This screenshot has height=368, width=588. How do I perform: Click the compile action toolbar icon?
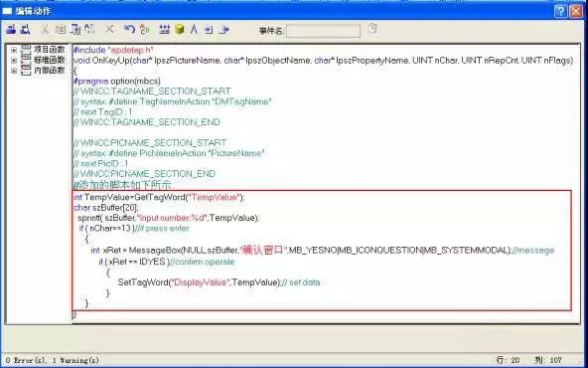click(11, 29)
